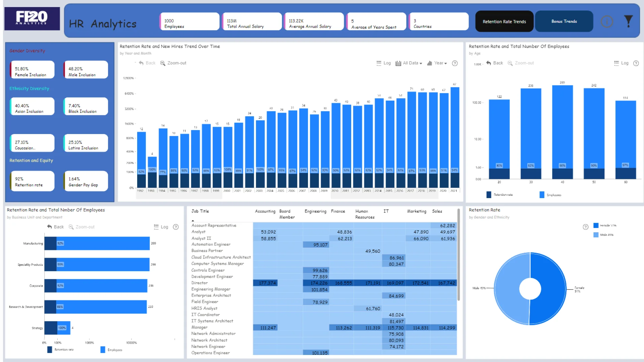The width and height of the screenshot is (644, 362).
Task: Click Zoom-out in the by Age chart
Action: point(521,63)
